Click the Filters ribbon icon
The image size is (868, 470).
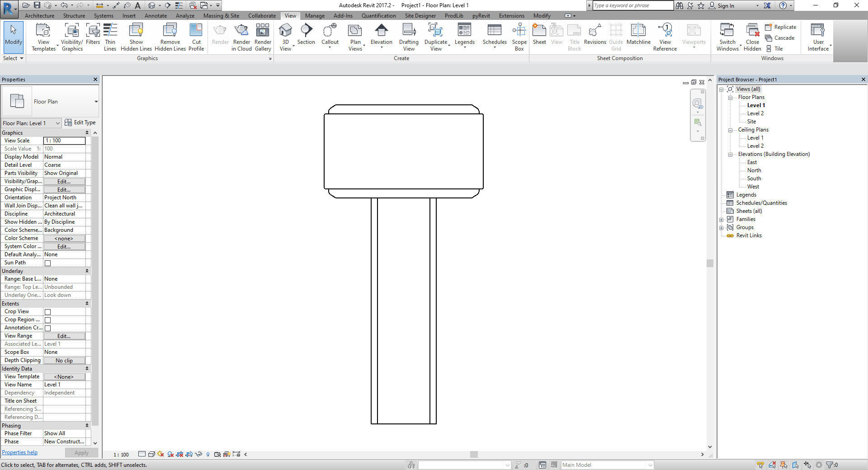click(93, 34)
